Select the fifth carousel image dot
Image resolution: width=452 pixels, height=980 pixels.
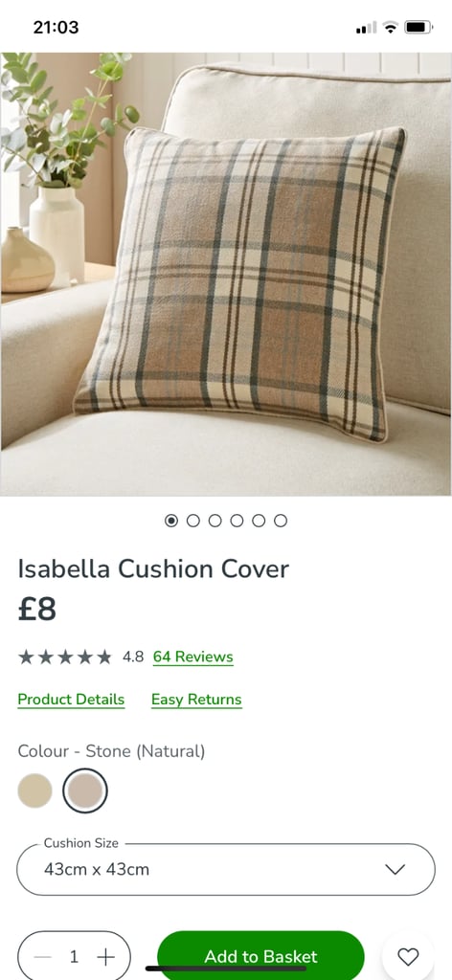click(x=259, y=521)
